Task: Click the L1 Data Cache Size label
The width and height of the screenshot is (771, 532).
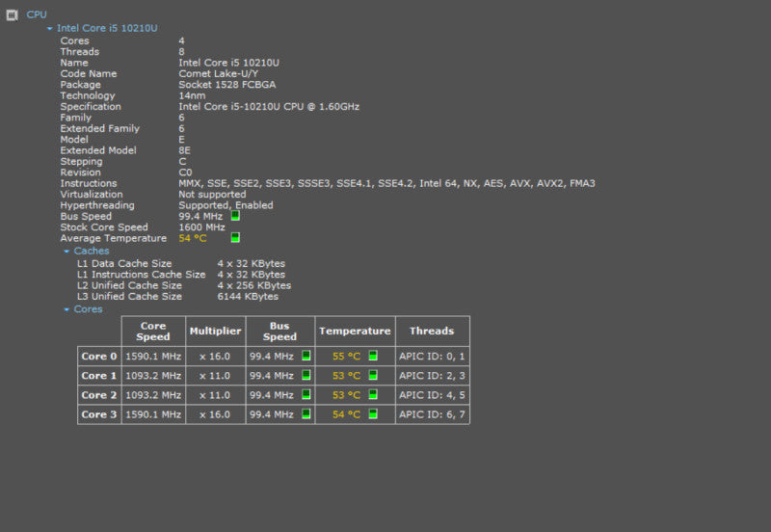Action: [x=124, y=263]
